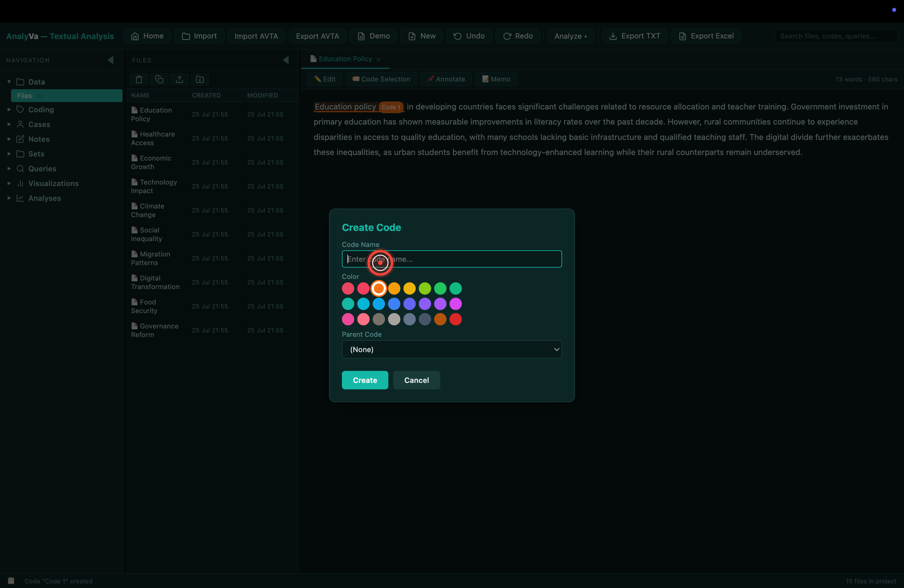
Task: Sort files by the MODIFIED column header
Action: click(263, 95)
